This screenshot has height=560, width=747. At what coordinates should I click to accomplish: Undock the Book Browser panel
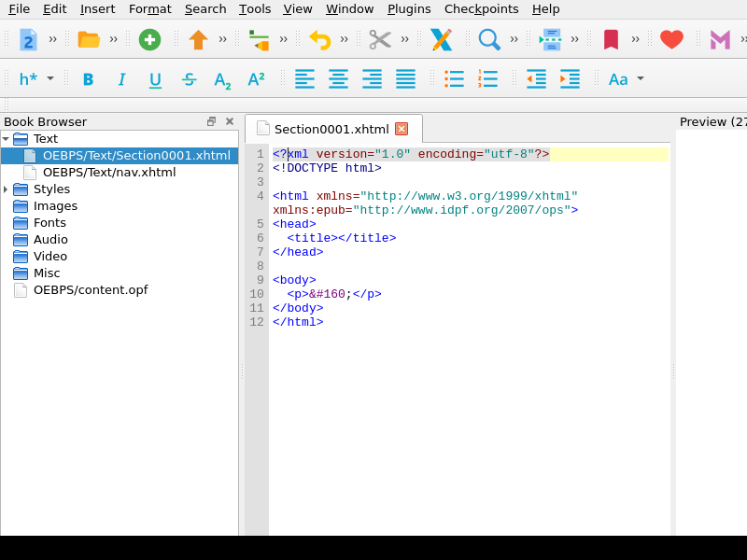point(212,121)
